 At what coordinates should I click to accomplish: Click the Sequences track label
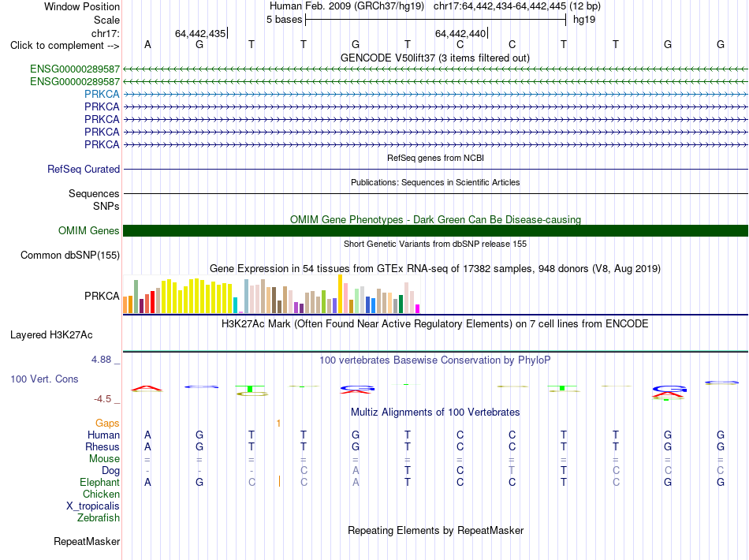click(94, 193)
